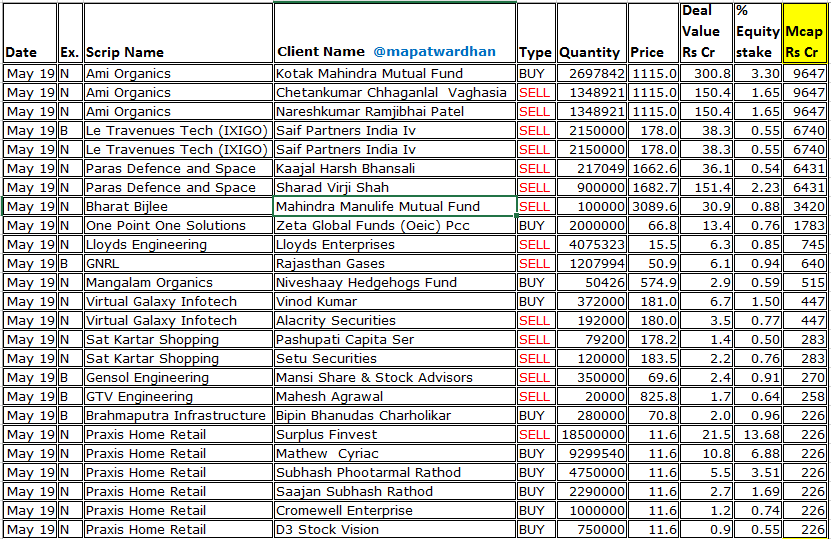Select the Bharat Bijlee scrip cell
This screenshot has height=539, width=831.
(178, 206)
